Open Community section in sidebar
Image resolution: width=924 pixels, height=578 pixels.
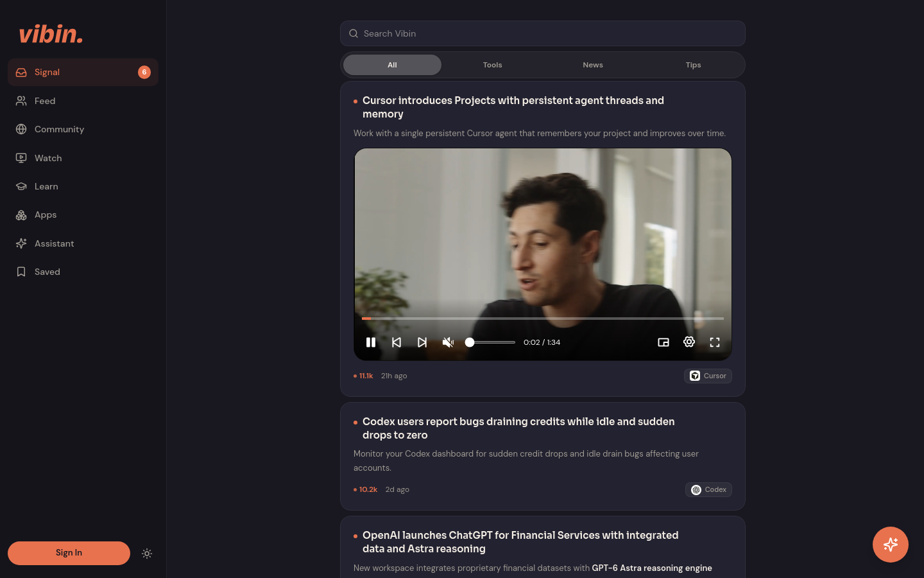pyautogui.click(x=83, y=129)
